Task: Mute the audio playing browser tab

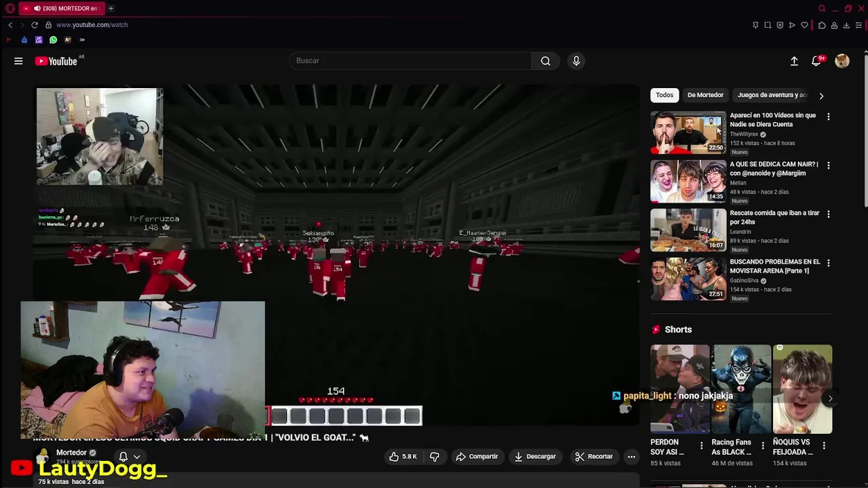Action: point(37,8)
